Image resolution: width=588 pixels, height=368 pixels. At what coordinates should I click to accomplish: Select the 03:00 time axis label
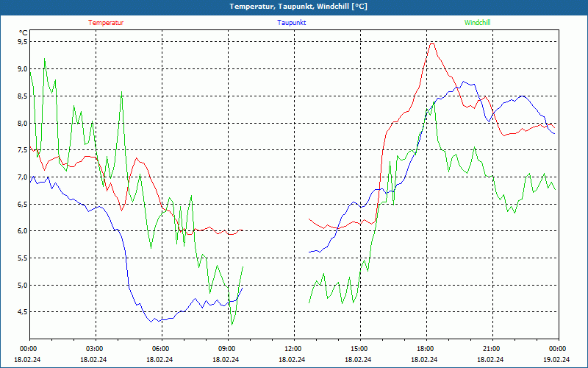point(94,349)
